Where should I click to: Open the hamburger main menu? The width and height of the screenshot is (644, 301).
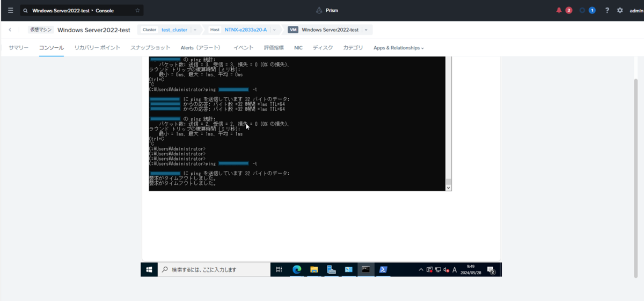click(10, 10)
